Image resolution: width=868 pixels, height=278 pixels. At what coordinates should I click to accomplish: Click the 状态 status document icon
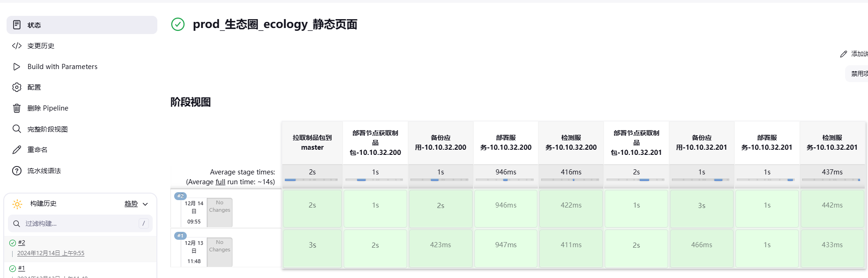[x=17, y=25]
